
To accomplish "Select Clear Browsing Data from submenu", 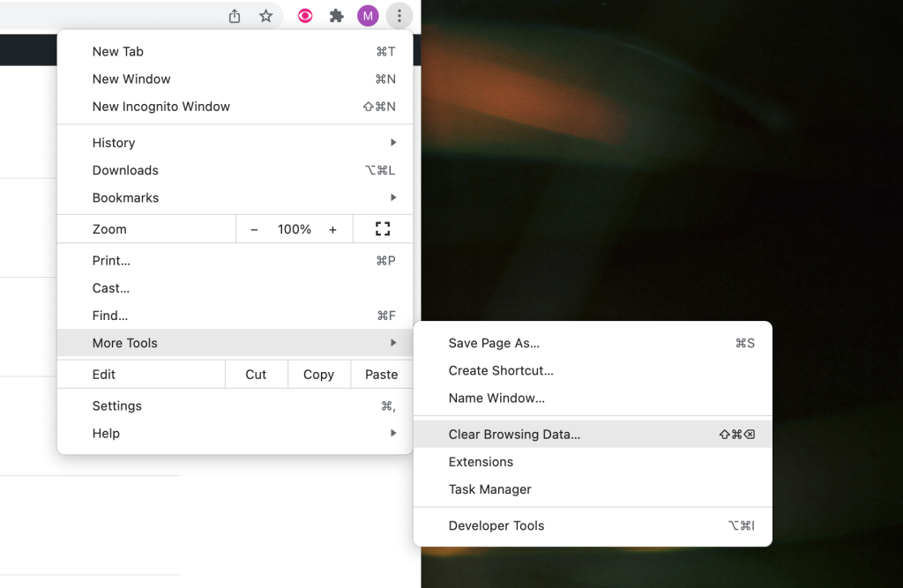I will 514,435.
